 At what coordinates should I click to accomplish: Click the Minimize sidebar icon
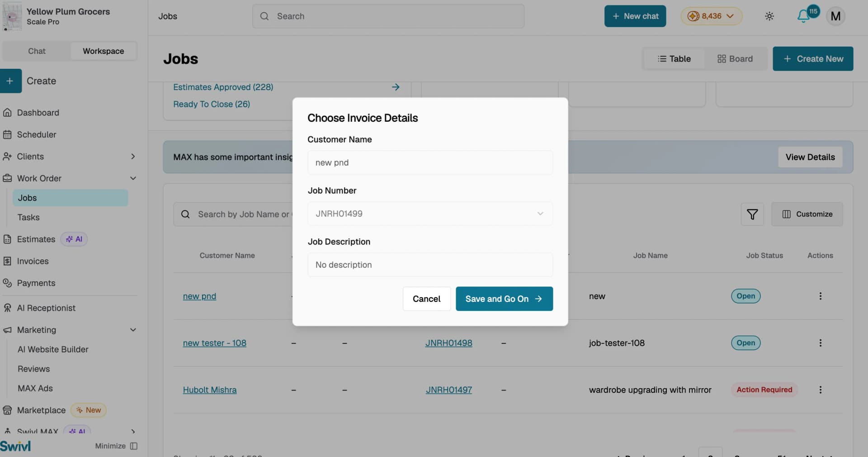[x=134, y=446]
